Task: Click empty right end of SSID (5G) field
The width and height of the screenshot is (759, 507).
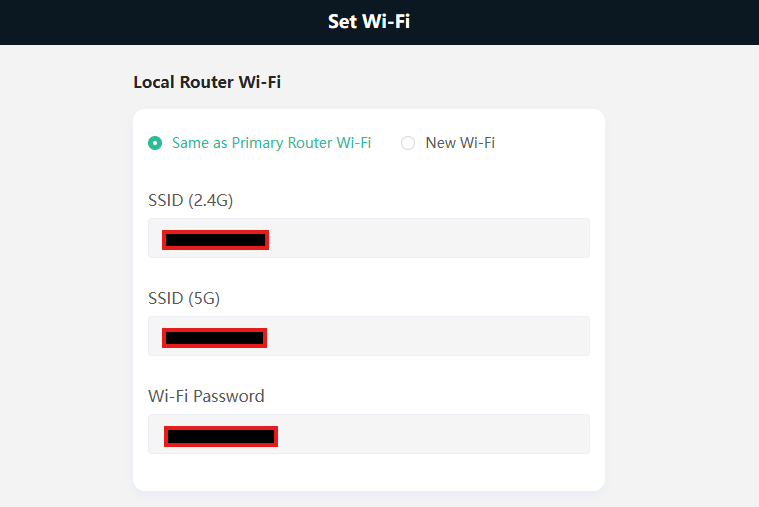Action: 540,337
